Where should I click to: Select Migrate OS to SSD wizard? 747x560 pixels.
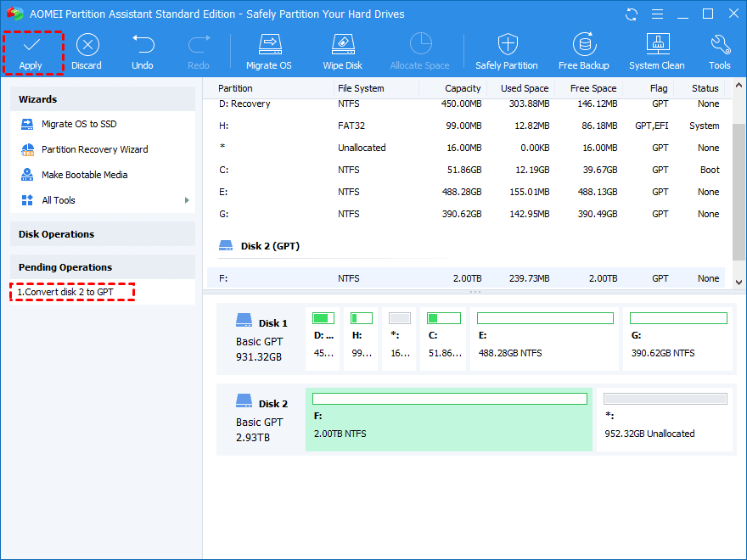pos(79,124)
